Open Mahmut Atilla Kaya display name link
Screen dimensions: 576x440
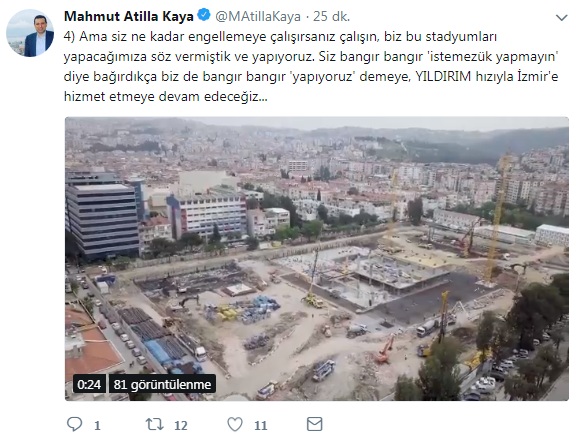129,16
